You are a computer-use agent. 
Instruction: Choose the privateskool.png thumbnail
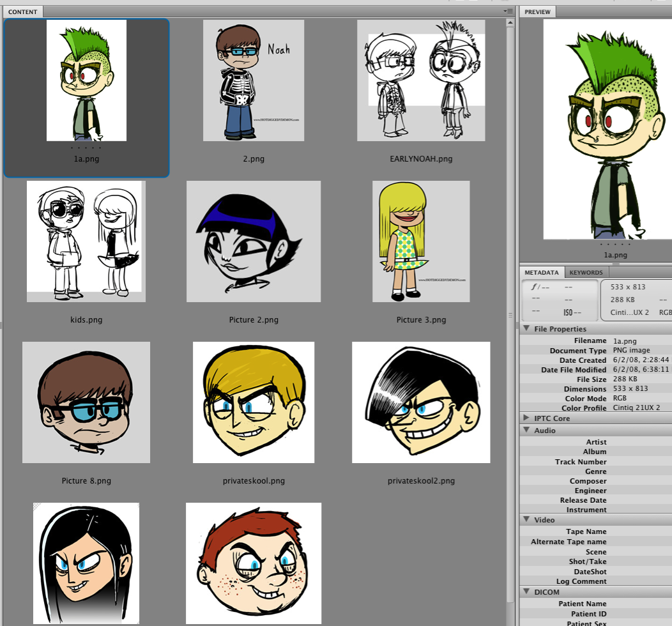tap(254, 402)
